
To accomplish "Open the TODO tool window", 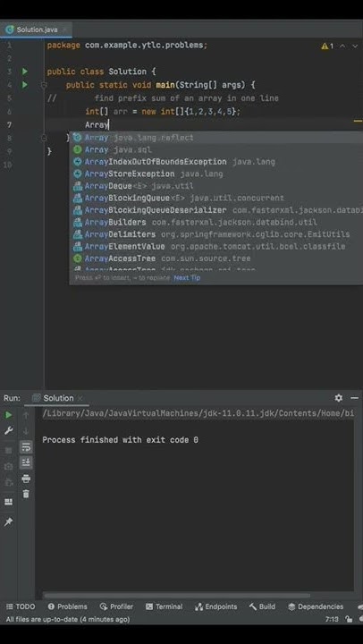I will point(21,606).
